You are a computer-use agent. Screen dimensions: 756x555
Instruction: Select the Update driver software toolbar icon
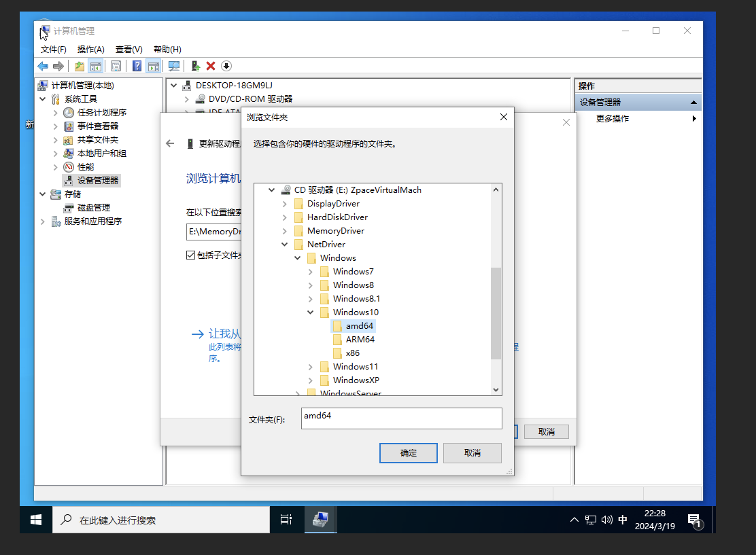[x=196, y=65]
